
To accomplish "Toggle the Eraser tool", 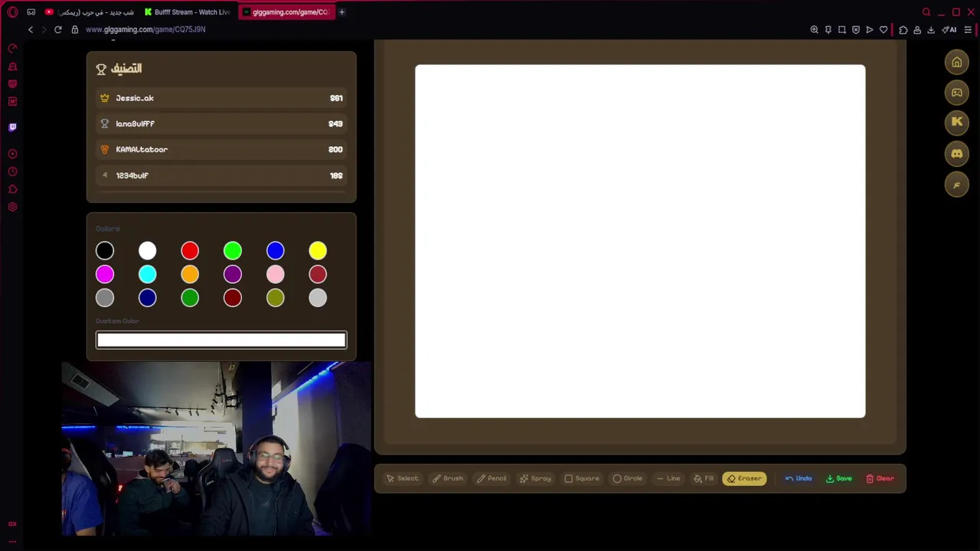I will click(x=744, y=478).
